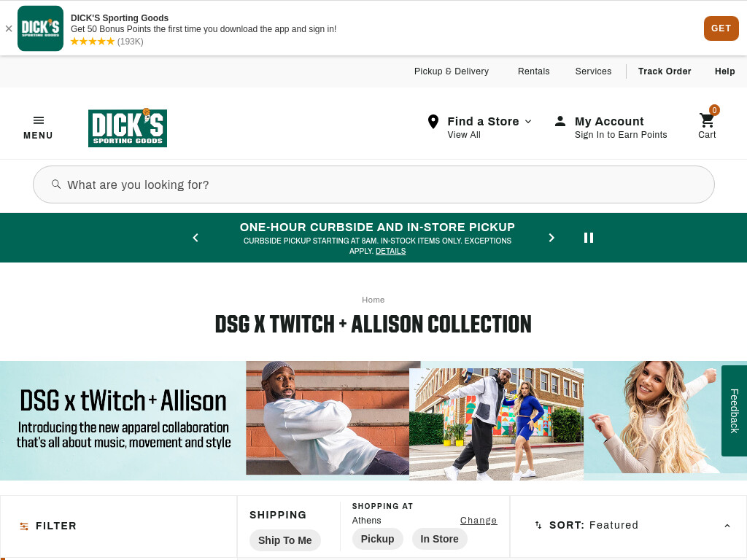Collapse the sort chevron

point(727,526)
